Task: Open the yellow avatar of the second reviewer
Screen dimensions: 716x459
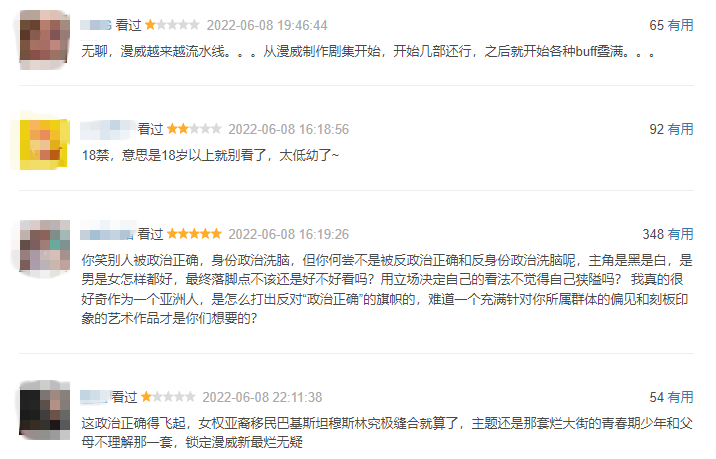Action: 44,144
